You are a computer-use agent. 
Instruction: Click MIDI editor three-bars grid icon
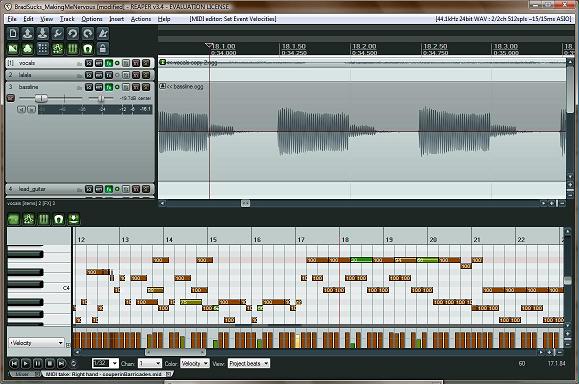pos(44,219)
